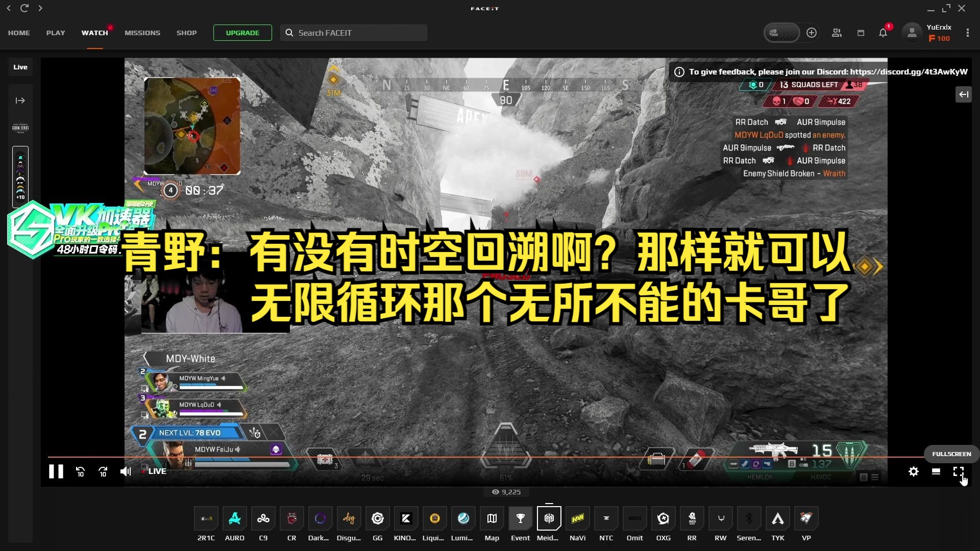Select the KINO... team stream icon
The width and height of the screenshot is (980, 551).
(406, 518)
